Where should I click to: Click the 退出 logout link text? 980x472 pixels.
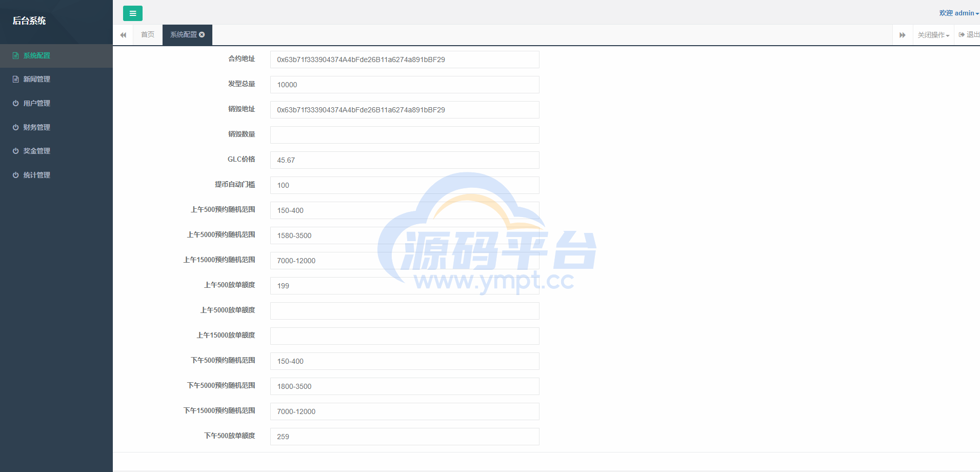973,34
